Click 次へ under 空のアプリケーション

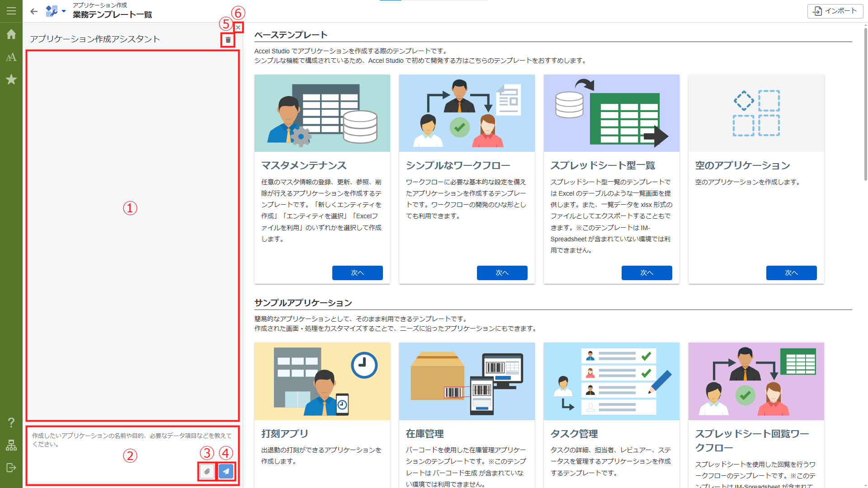[791, 273]
